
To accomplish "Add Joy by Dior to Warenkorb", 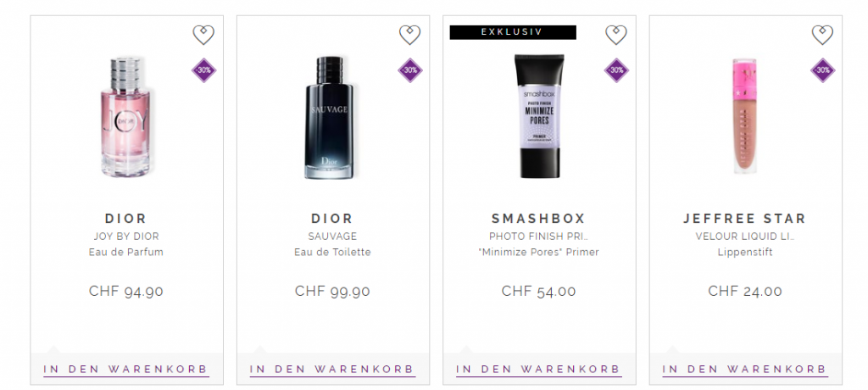I will (126, 370).
